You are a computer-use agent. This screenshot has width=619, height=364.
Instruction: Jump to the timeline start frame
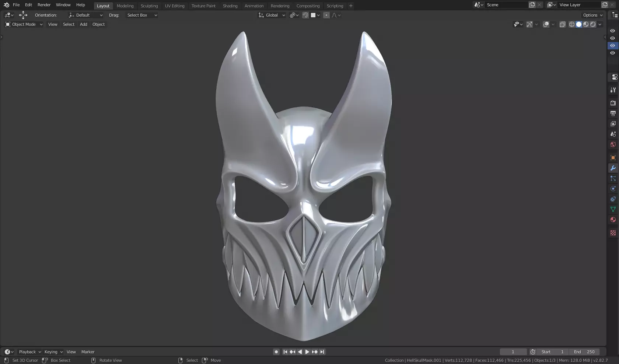[285, 352]
